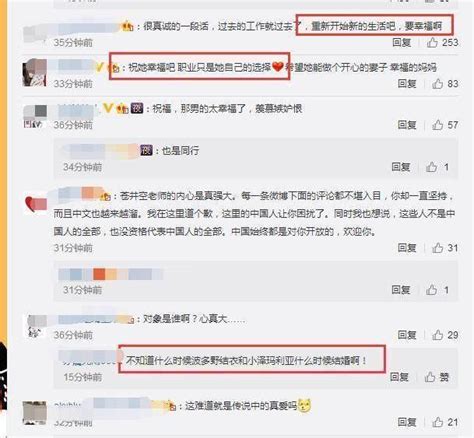Open avatar of the bottom-most commenter
Screen dimensions: 474x438
tap(35, 413)
